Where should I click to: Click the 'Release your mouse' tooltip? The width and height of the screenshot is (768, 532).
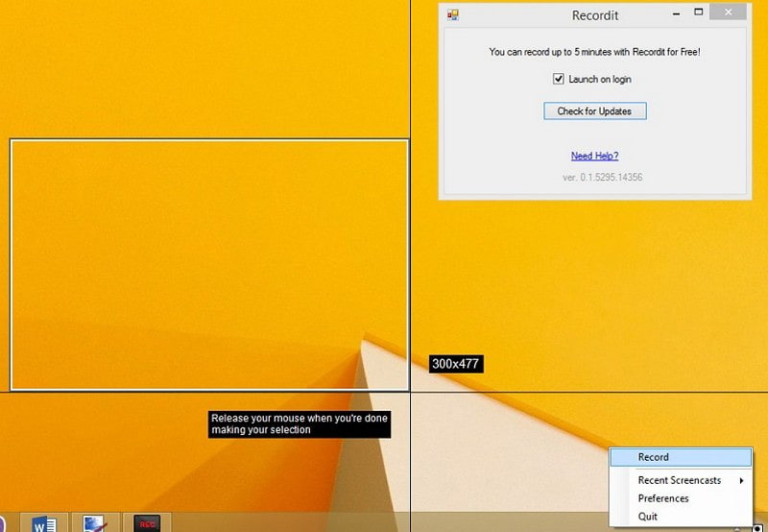click(x=300, y=424)
